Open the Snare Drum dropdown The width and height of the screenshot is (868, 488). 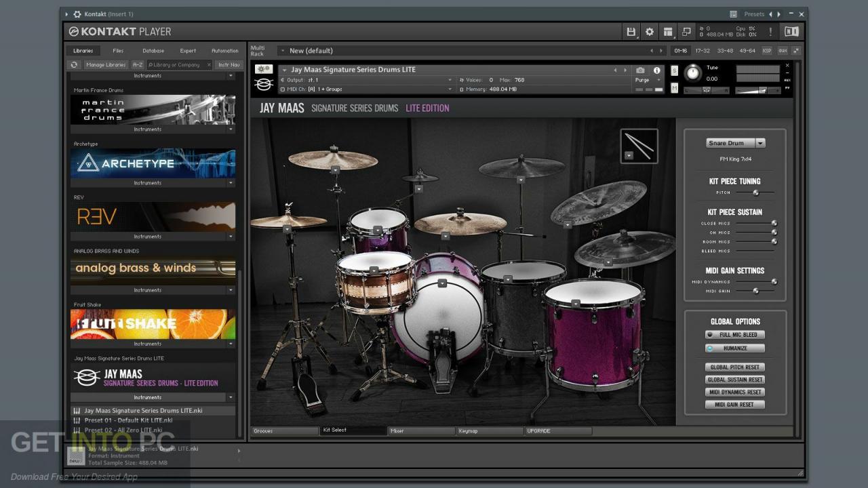[735, 143]
